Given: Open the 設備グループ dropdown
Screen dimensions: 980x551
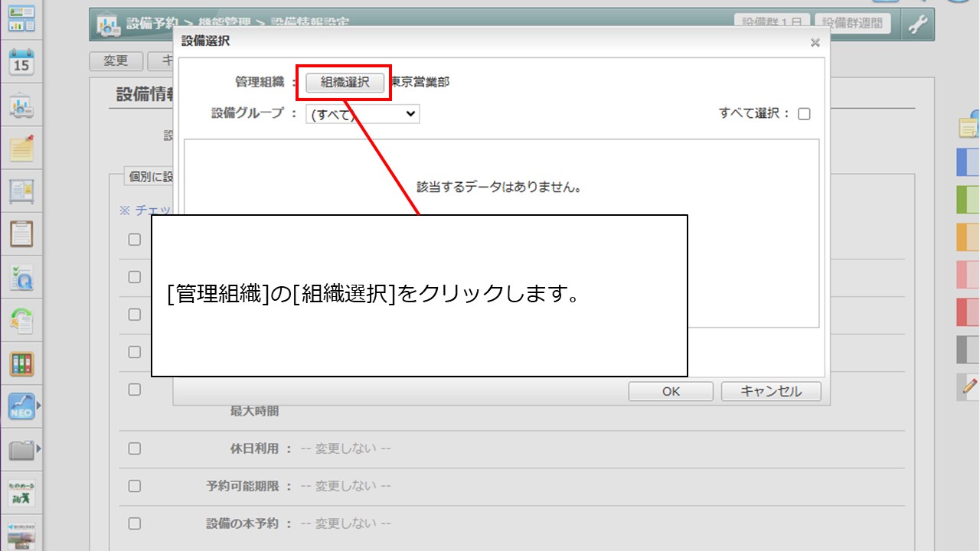Looking at the screenshot, I should (362, 114).
